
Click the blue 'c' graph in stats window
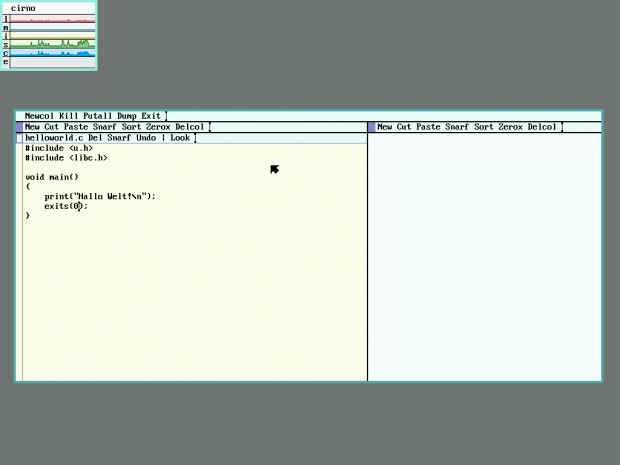tap(52, 53)
